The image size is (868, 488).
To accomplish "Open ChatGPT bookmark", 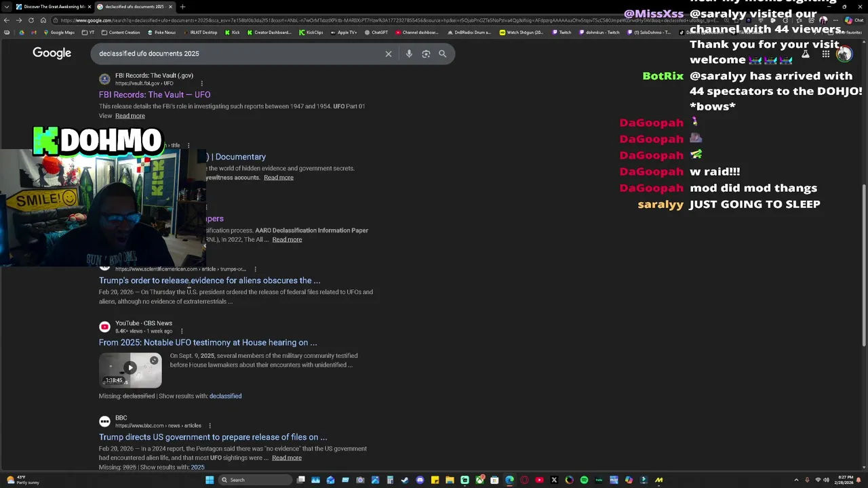I will coord(376,33).
